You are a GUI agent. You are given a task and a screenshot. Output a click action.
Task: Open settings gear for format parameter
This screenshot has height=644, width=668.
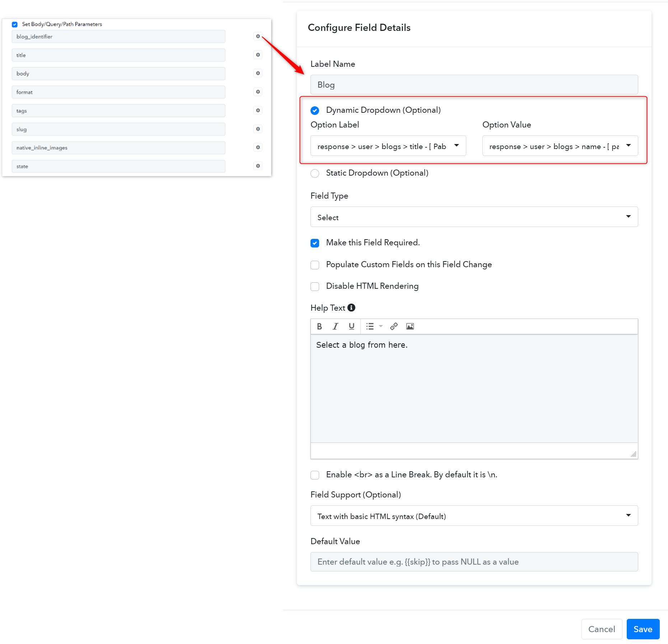(258, 92)
